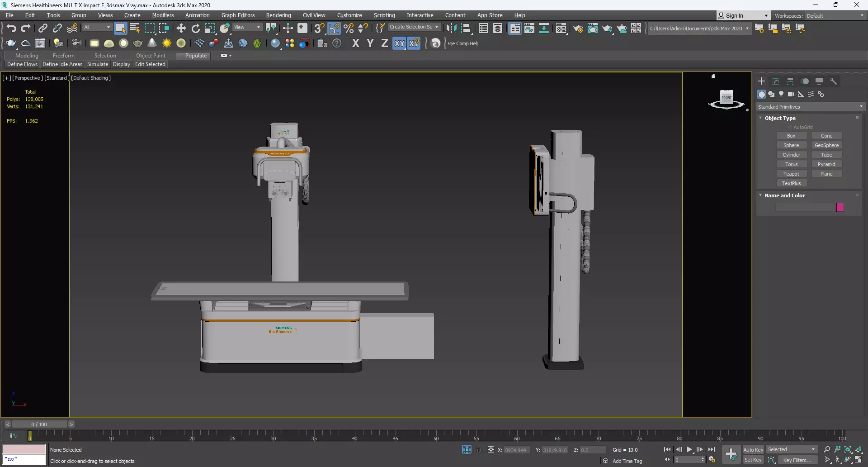868x467 pixels.
Task: Choose the Select and Scale tool
Action: pyautogui.click(x=210, y=29)
